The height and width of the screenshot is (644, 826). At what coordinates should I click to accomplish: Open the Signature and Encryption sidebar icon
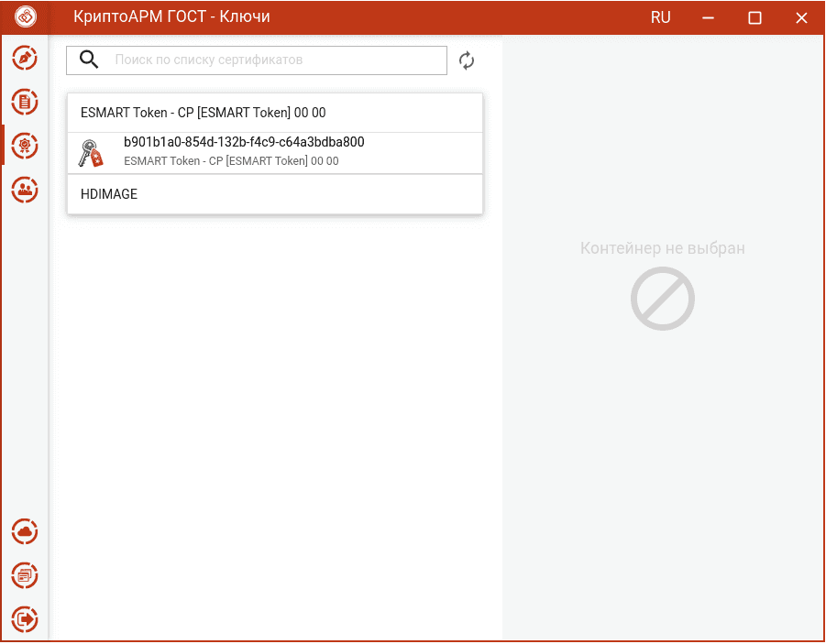[25, 58]
